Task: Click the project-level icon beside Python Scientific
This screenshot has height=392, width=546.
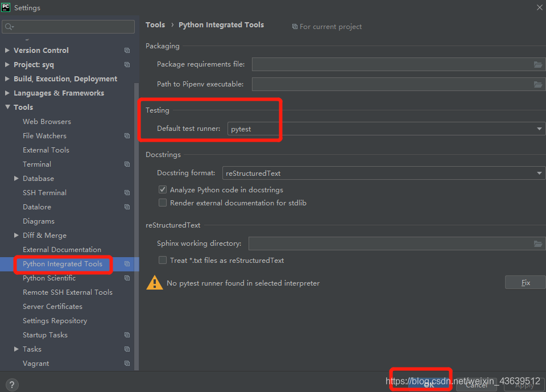Action: tap(127, 278)
